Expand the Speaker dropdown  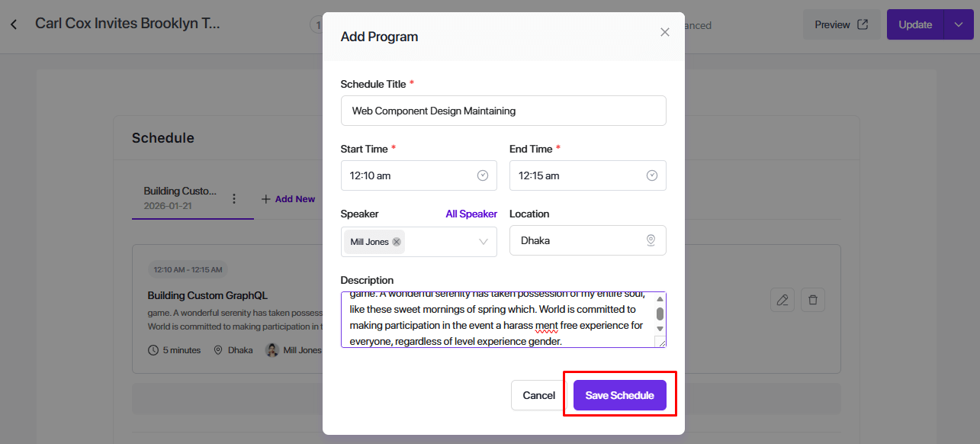pyautogui.click(x=484, y=242)
